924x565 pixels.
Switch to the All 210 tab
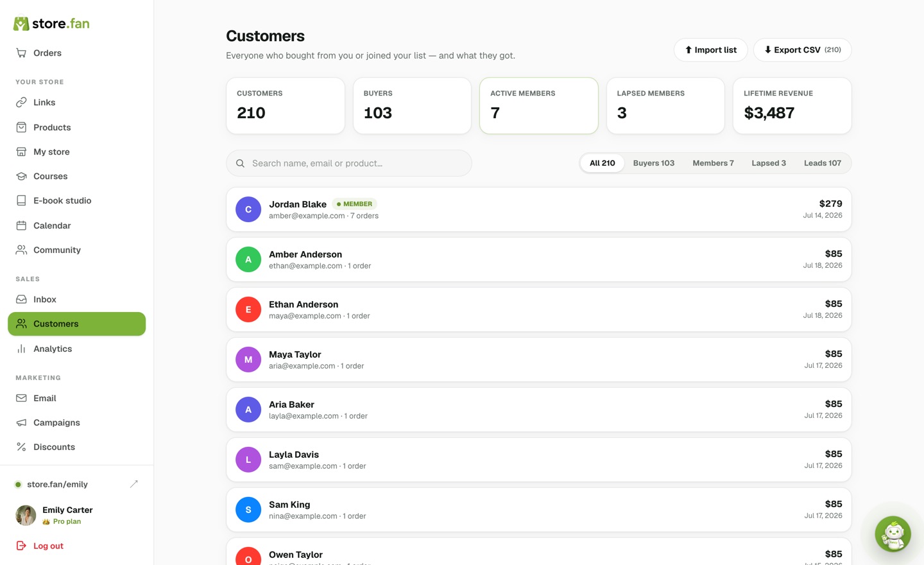click(603, 163)
